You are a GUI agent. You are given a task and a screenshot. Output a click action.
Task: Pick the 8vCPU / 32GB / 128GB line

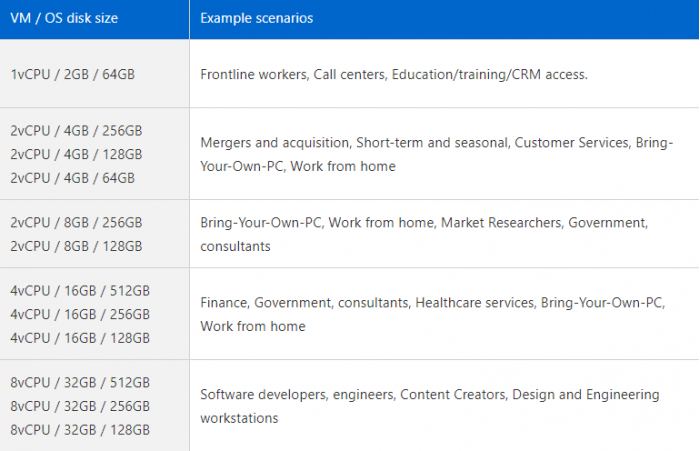click(x=80, y=428)
